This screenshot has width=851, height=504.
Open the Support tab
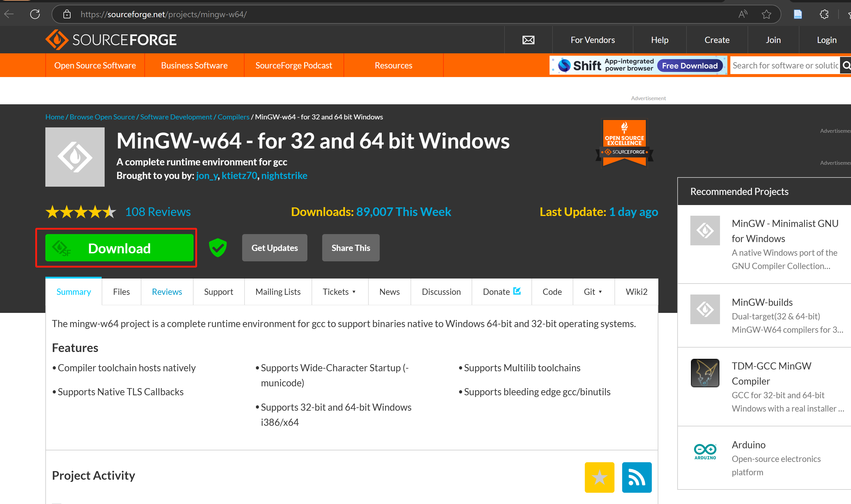[x=218, y=292]
